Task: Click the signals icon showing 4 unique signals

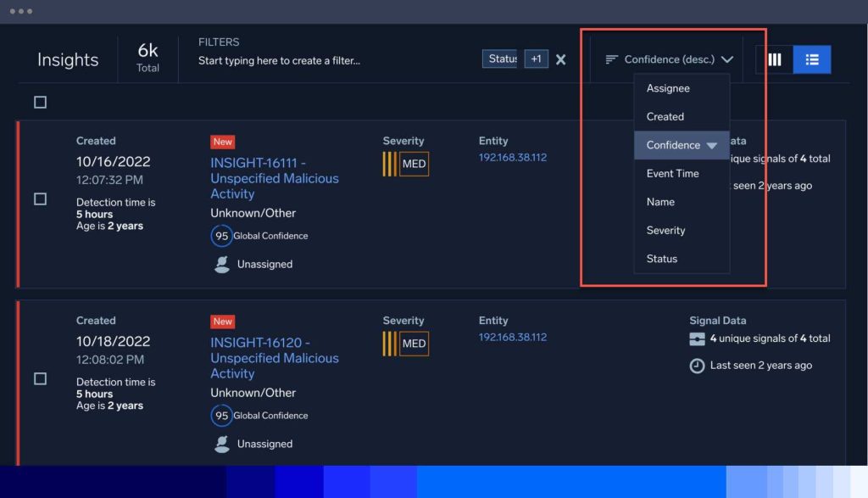Action: tap(698, 338)
